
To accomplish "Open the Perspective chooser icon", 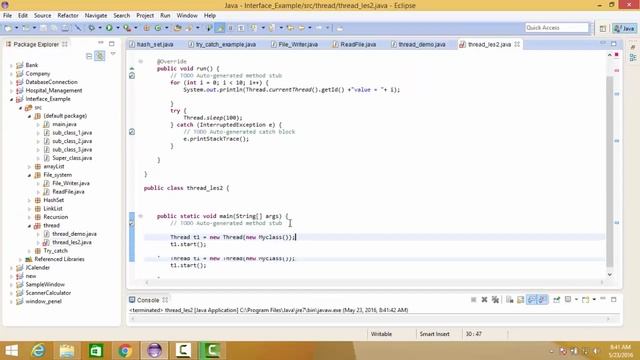I will 603,28.
